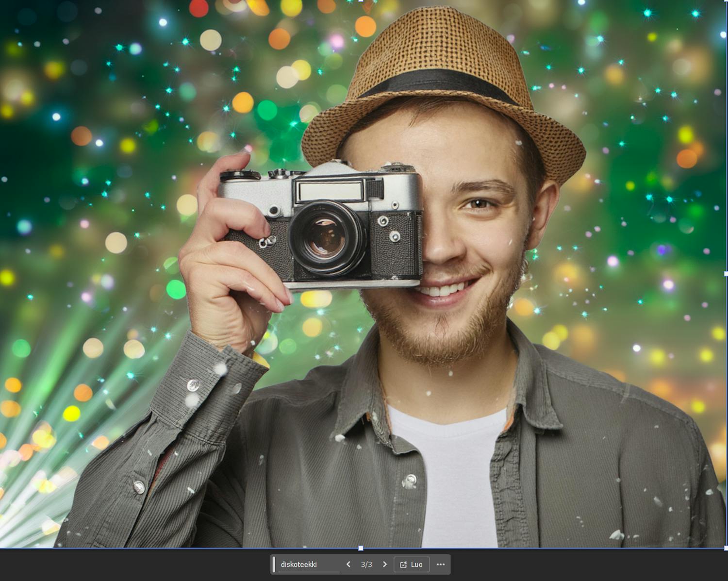728x581 pixels.
Task: Select the bottom-center transform handle
Action: (361, 548)
